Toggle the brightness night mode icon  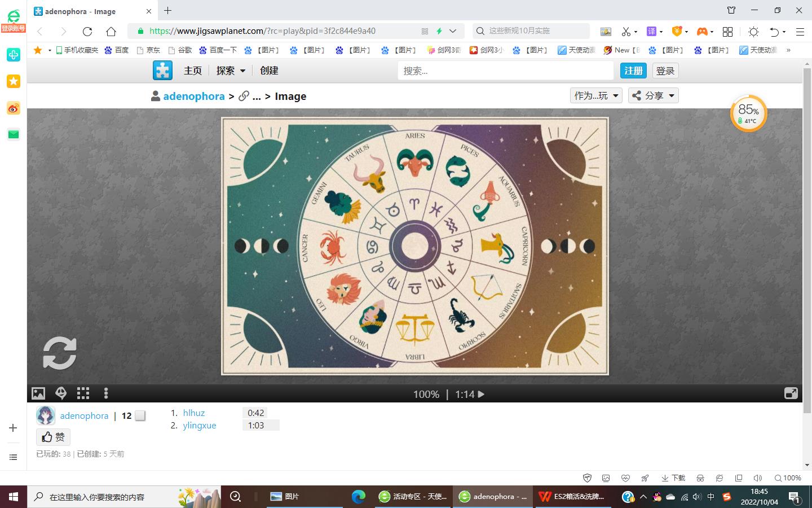click(753, 32)
